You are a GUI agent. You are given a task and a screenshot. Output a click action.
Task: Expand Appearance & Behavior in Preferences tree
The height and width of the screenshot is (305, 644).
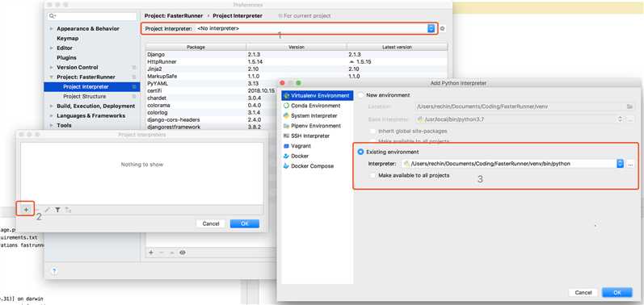(x=52, y=29)
